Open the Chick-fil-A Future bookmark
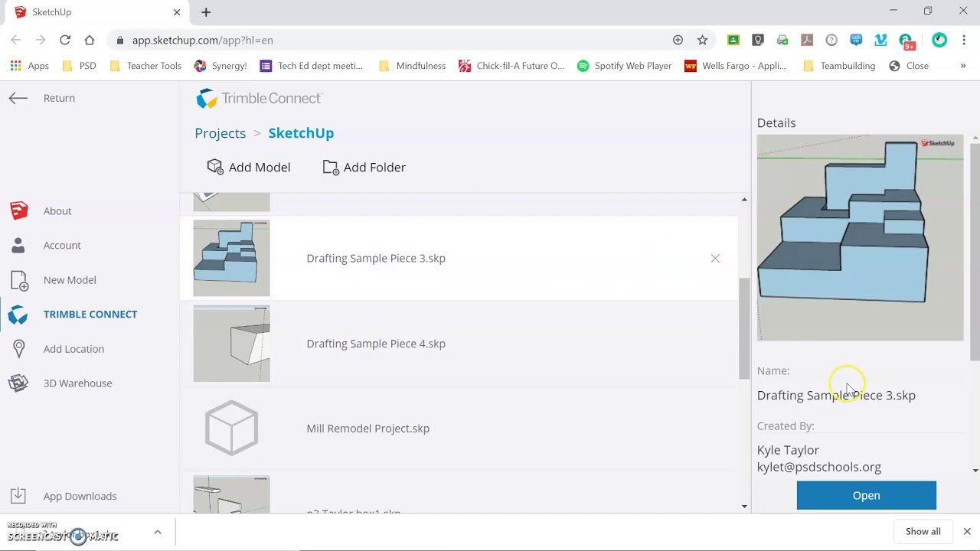The image size is (980, 551). [x=511, y=66]
